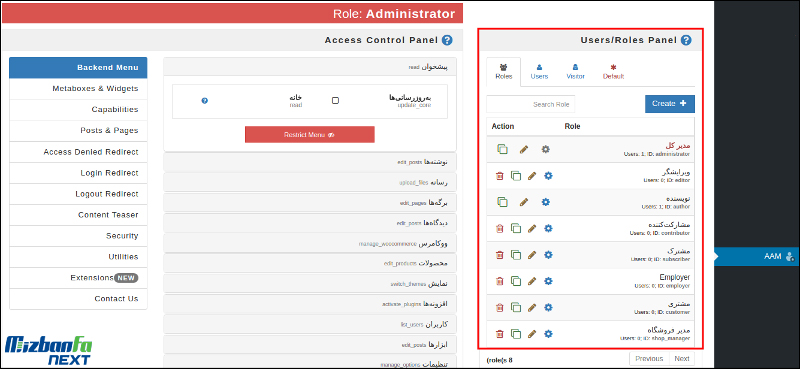Image resolution: width=800 pixels, height=369 pixels.
Task: Go to Next page of roles
Action: point(682,359)
